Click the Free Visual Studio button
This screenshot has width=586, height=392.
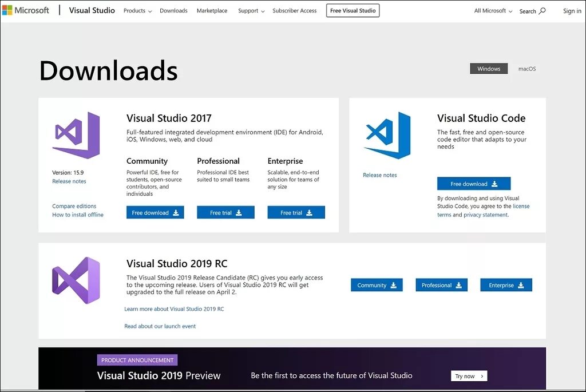[x=353, y=10]
